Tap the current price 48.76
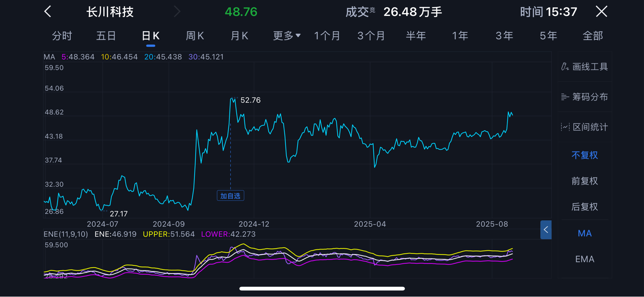Viewport: 644px width, 297px height. coord(241,12)
